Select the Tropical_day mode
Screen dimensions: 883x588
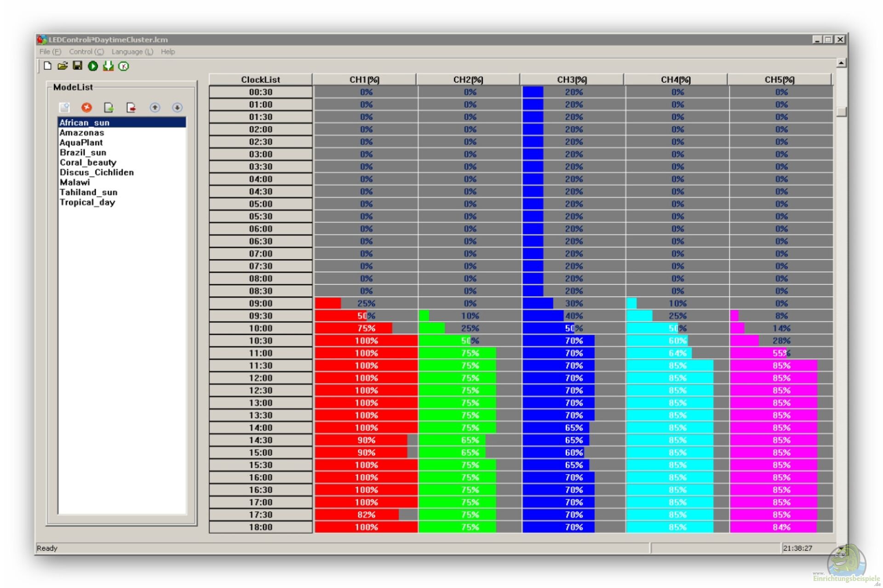click(x=87, y=203)
